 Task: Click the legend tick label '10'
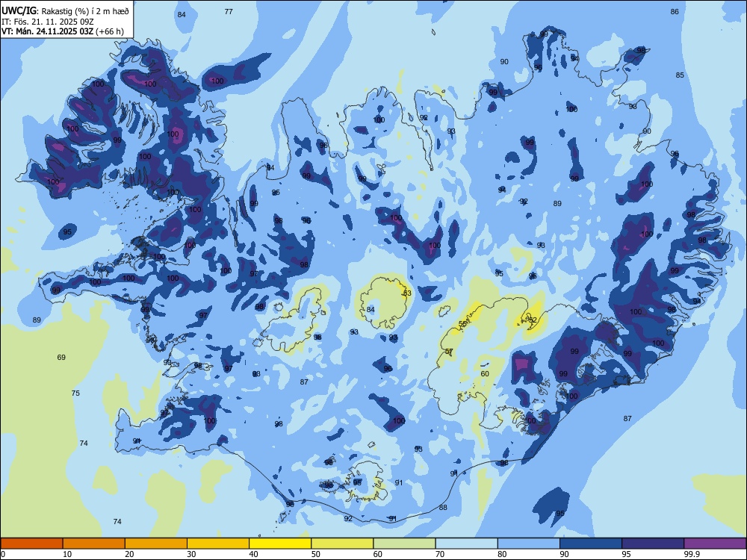(67, 554)
